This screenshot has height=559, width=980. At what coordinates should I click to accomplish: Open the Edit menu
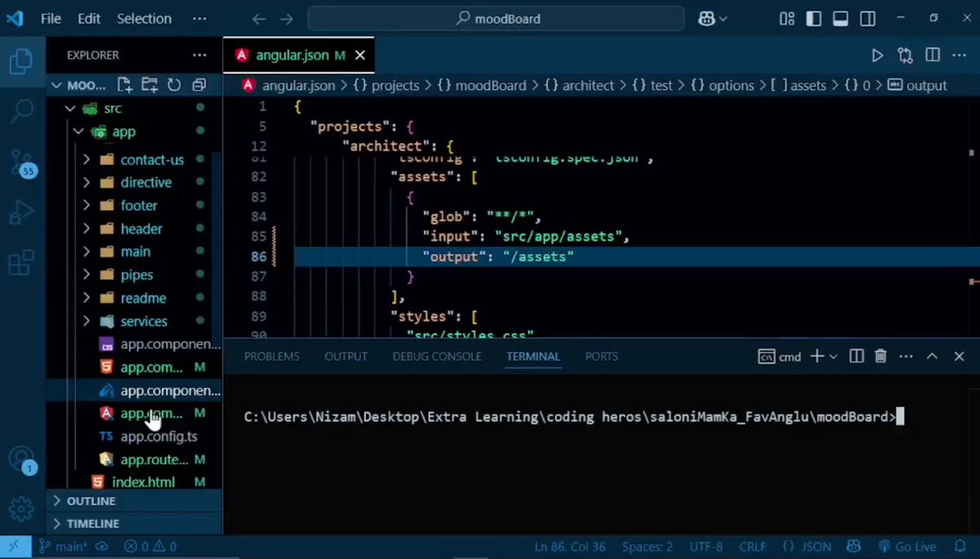tap(89, 18)
